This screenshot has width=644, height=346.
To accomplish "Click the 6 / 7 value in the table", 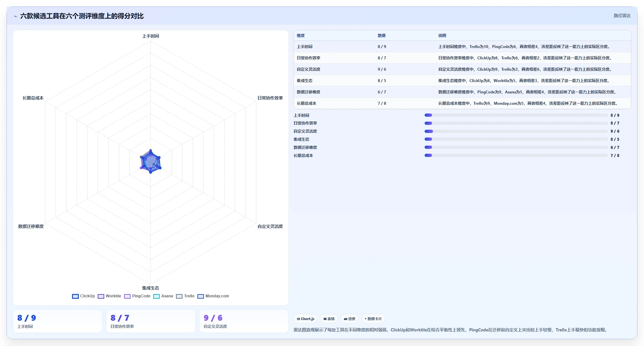I will point(382,92).
